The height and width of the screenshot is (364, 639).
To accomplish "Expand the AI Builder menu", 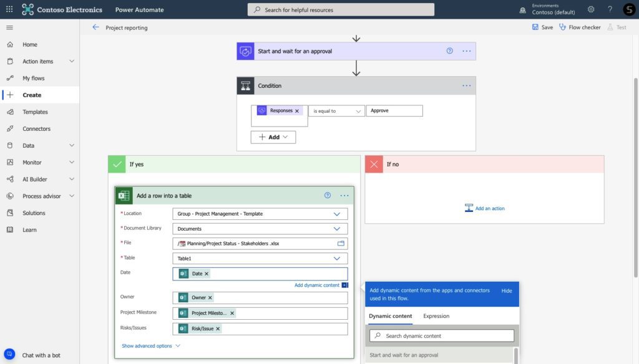I will (x=72, y=179).
